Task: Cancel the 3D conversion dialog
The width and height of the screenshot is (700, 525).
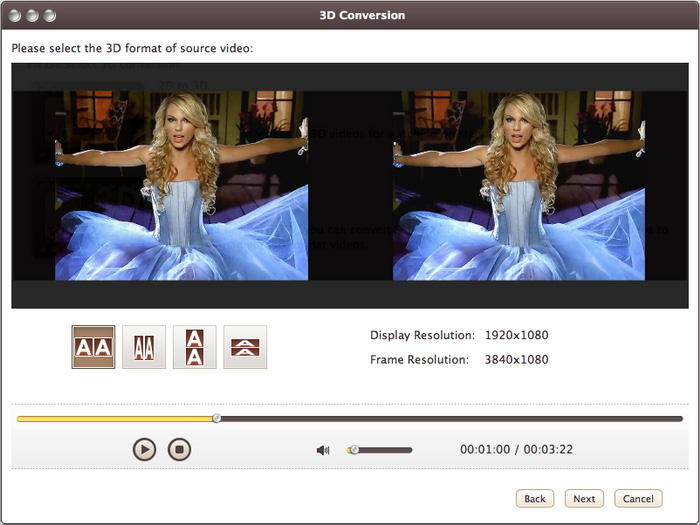Action: coord(638,498)
